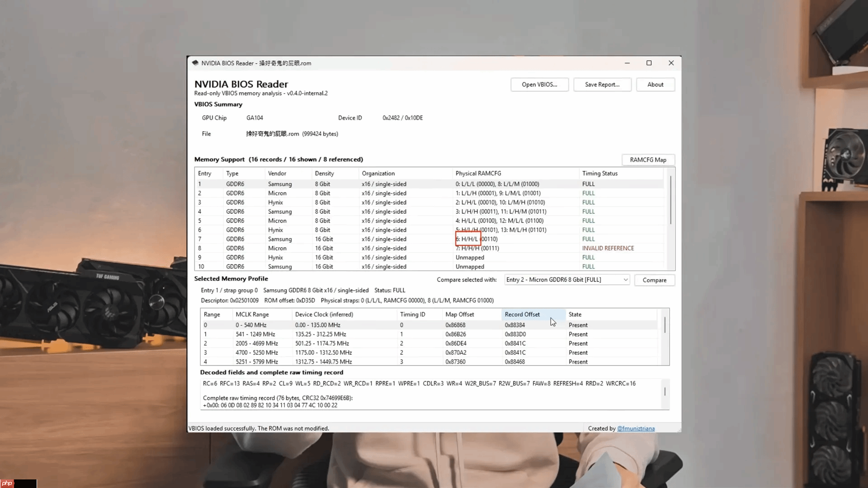
Task: Sort memory table by Entry column header
Action: point(209,174)
